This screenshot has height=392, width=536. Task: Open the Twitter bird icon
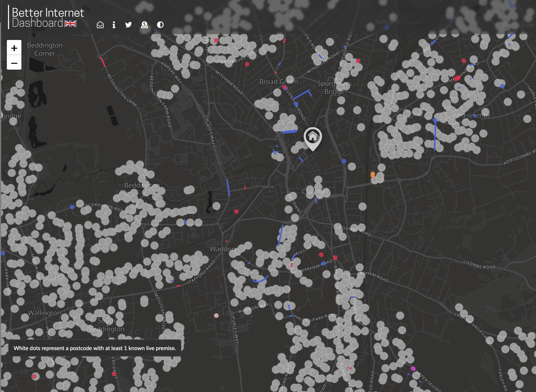128,25
